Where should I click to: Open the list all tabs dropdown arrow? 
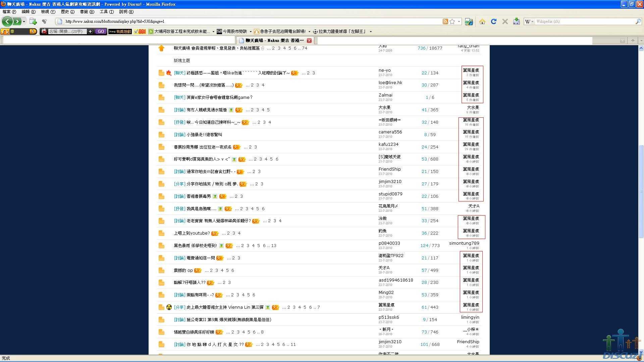pyautogui.click(x=641, y=41)
